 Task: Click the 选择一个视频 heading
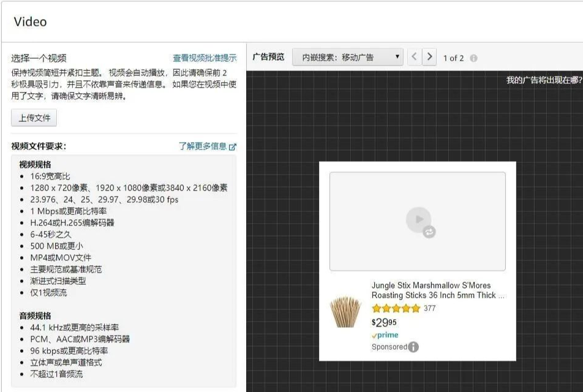pos(39,58)
